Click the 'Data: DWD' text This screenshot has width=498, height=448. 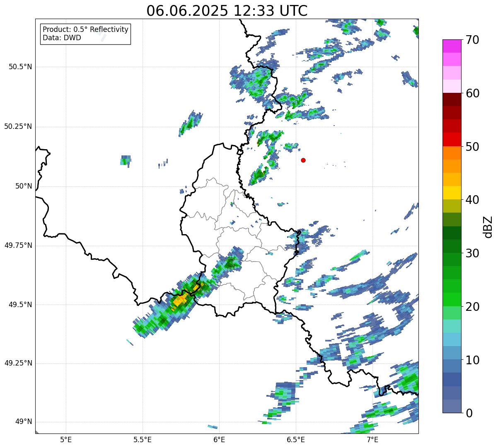[x=62, y=38]
